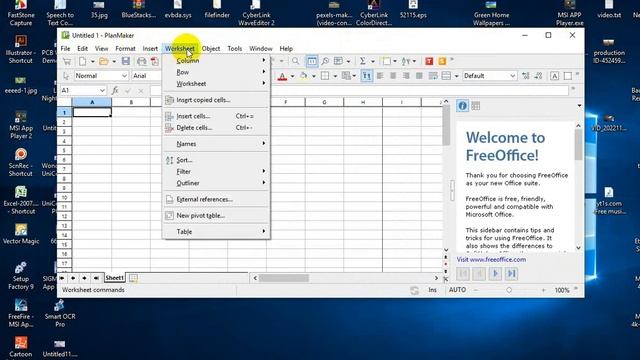Click the merge cells toolbar icon
This screenshot has width=640, height=360.
pos(447,76)
